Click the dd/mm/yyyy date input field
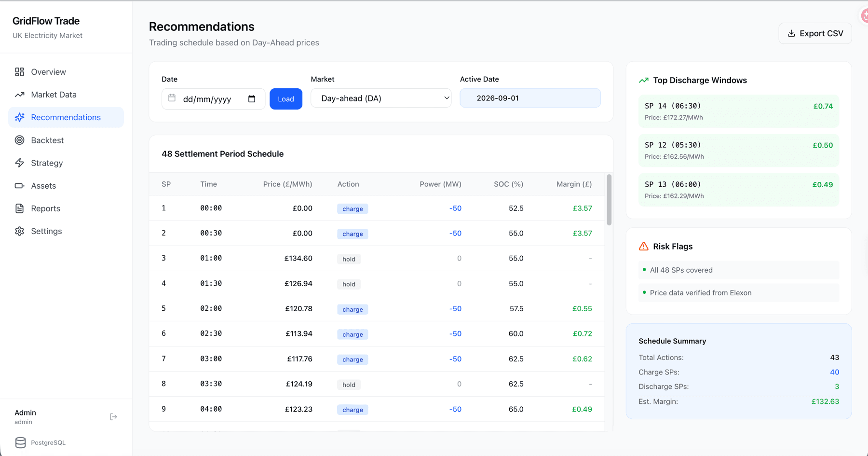Viewport: 868px width, 456px height. (x=213, y=99)
